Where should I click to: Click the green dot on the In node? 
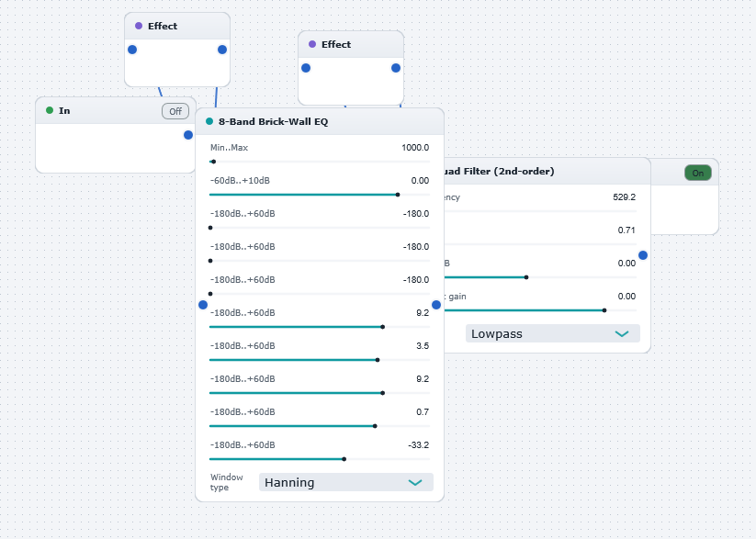50,110
